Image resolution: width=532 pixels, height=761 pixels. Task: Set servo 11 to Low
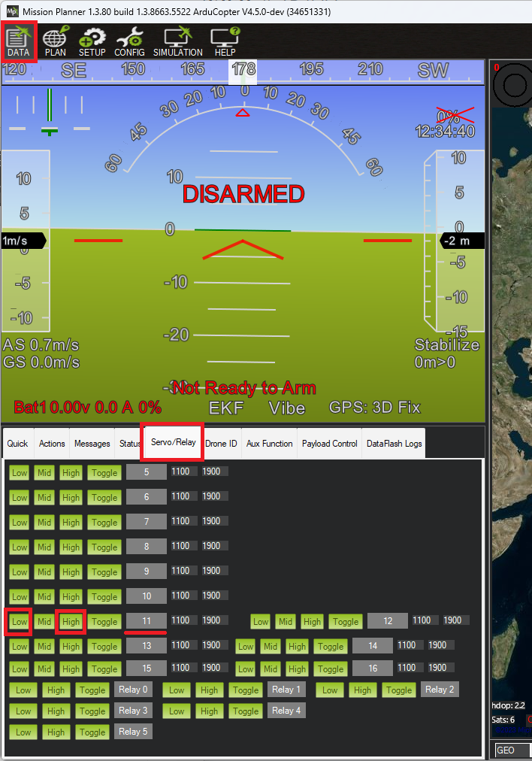(x=20, y=622)
